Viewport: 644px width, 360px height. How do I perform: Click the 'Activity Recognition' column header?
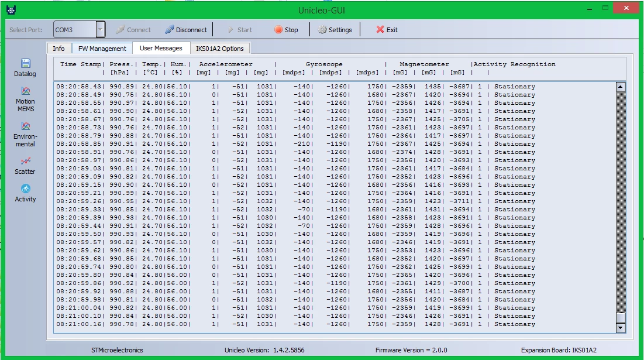pos(515,64)
